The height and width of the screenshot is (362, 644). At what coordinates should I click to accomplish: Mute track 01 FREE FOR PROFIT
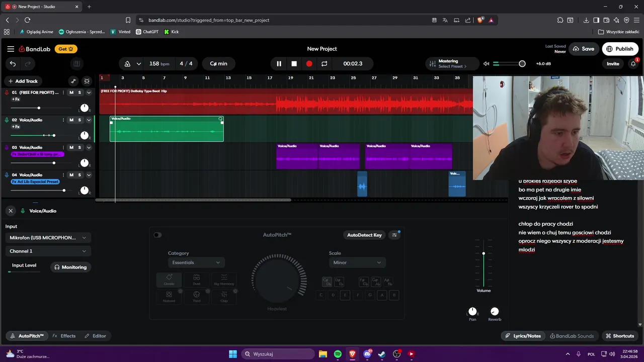(71, 93)
